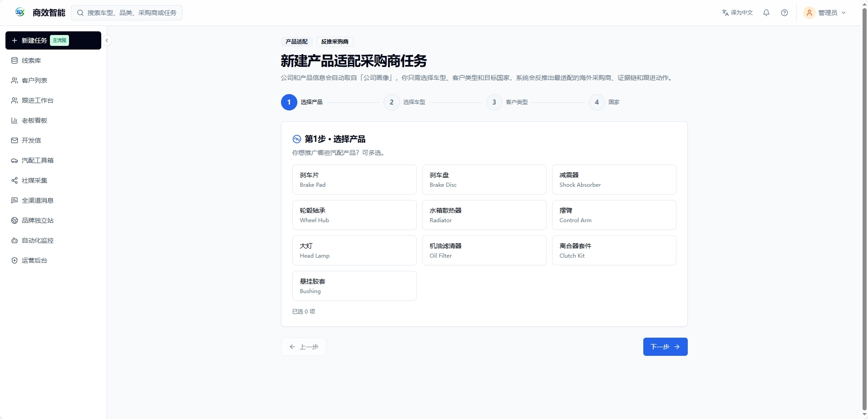Click the left arrow icon on 上一步
The height and width of the screenshot is (419, 868).
coord(292,347)
